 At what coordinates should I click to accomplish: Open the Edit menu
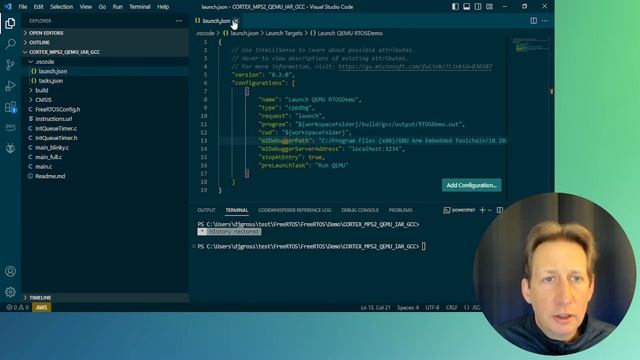pyautogui.click(x=38, y=7)
